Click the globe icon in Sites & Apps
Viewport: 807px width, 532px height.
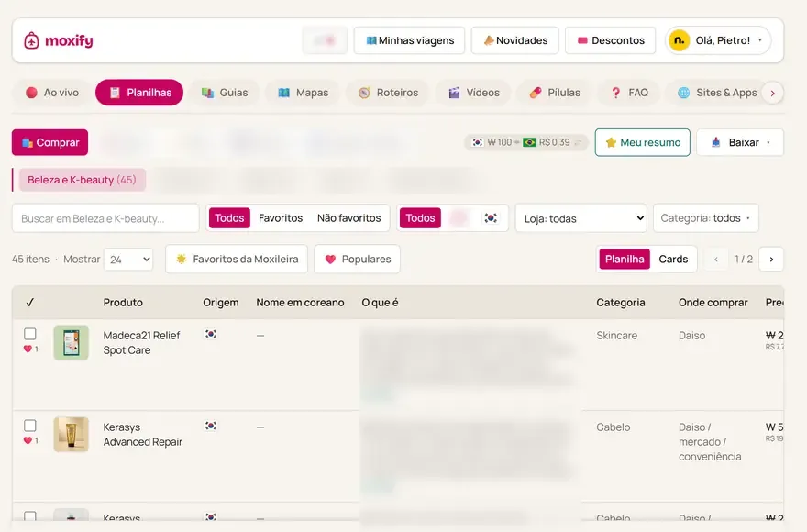pos(683,93)
